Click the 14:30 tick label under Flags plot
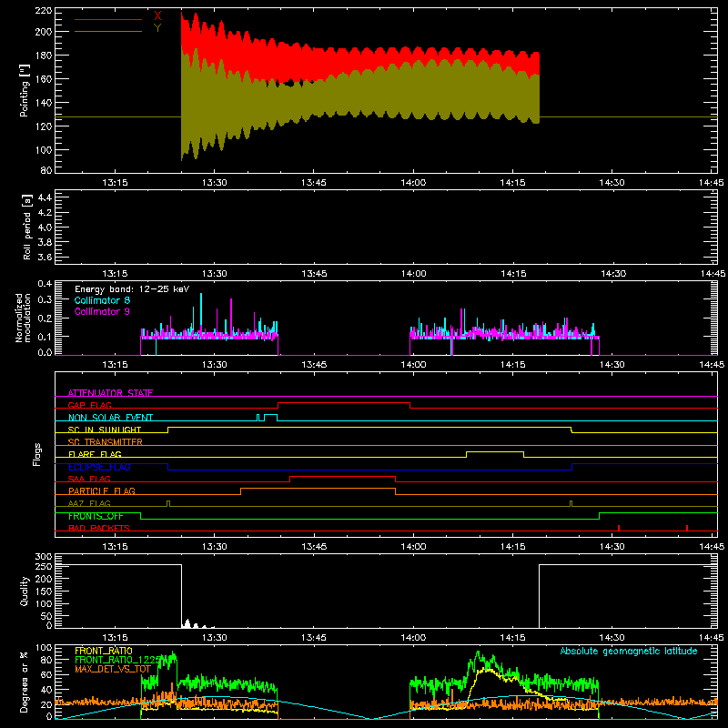Image resolution: width=728 pixels, height=728 pixels. click(x=612, y=547)
